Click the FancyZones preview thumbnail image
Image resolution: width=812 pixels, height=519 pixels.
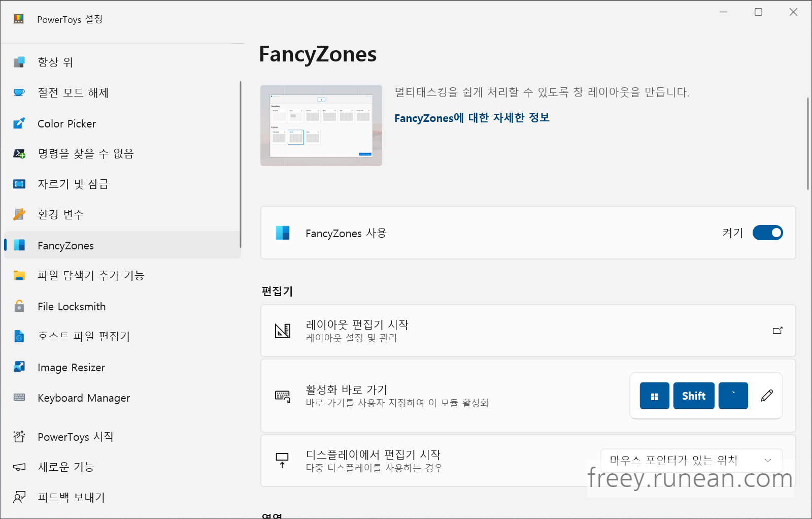321,125
